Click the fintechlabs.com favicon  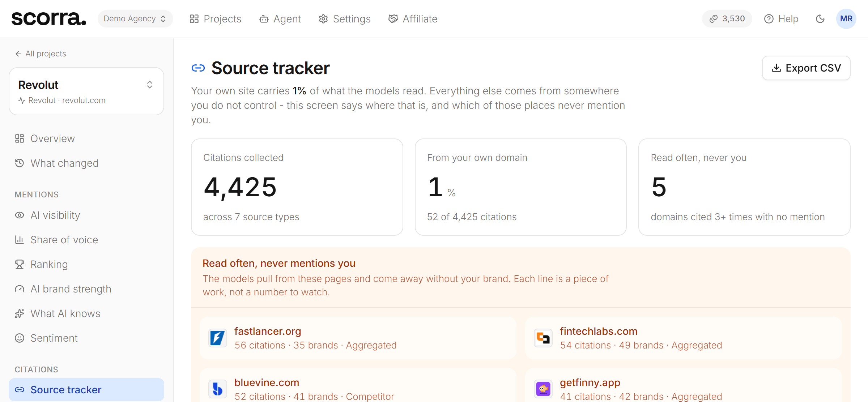point(543,338)
